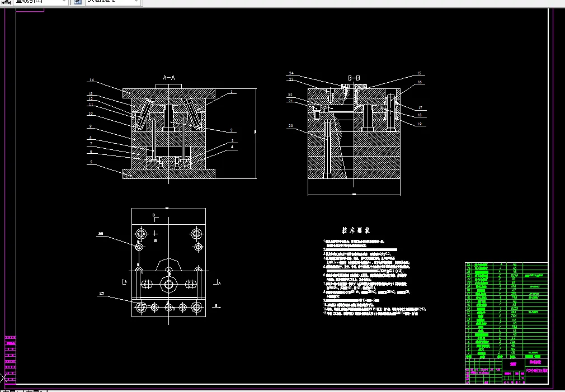The width and height of the screenshot is (565, 392).
Task: Click the table style icon beside Standard
Action: [x=77, y=2]
